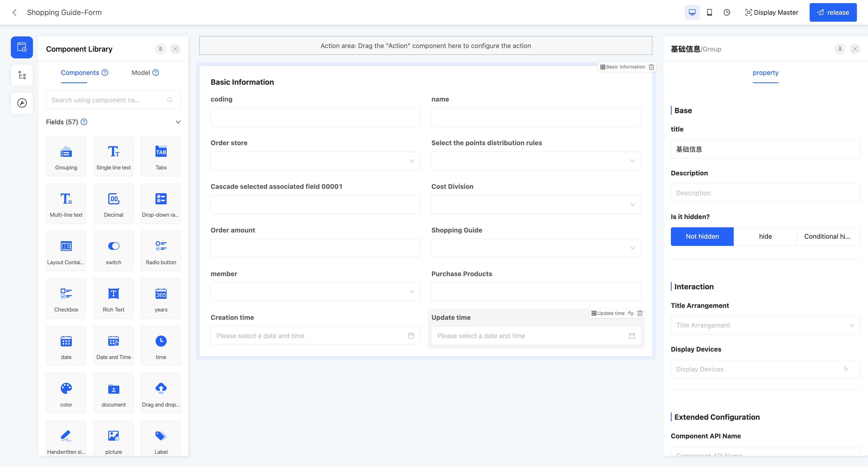This screenshot has height=467, width=868.
Task: Collapse the Fields (57) section
Action: coord(178,122)
